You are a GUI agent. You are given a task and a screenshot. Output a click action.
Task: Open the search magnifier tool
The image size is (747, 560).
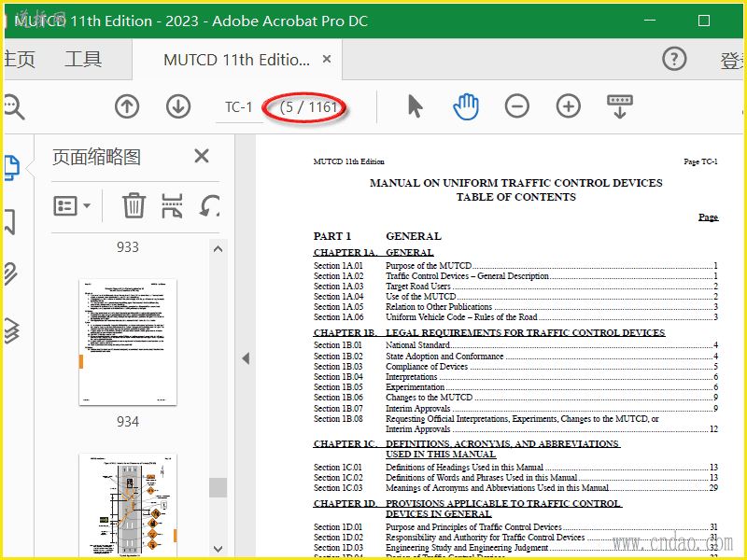[13, 106]
